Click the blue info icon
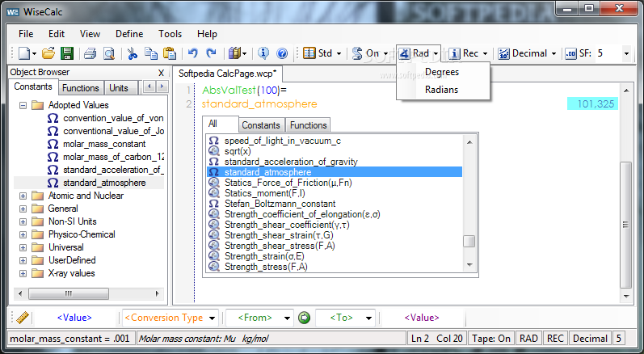The width and height of the screenshot is (644, 354). (x=263, y=53)
